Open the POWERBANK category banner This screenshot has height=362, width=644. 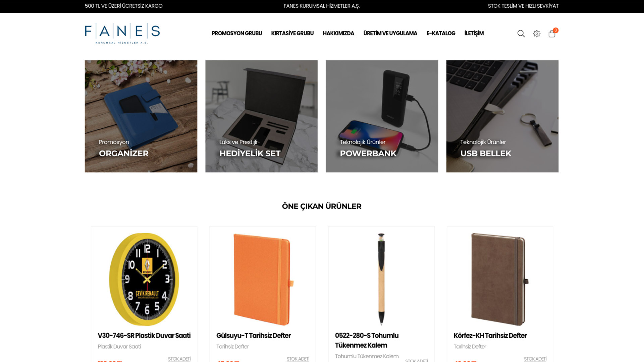[x=382, y=116]
